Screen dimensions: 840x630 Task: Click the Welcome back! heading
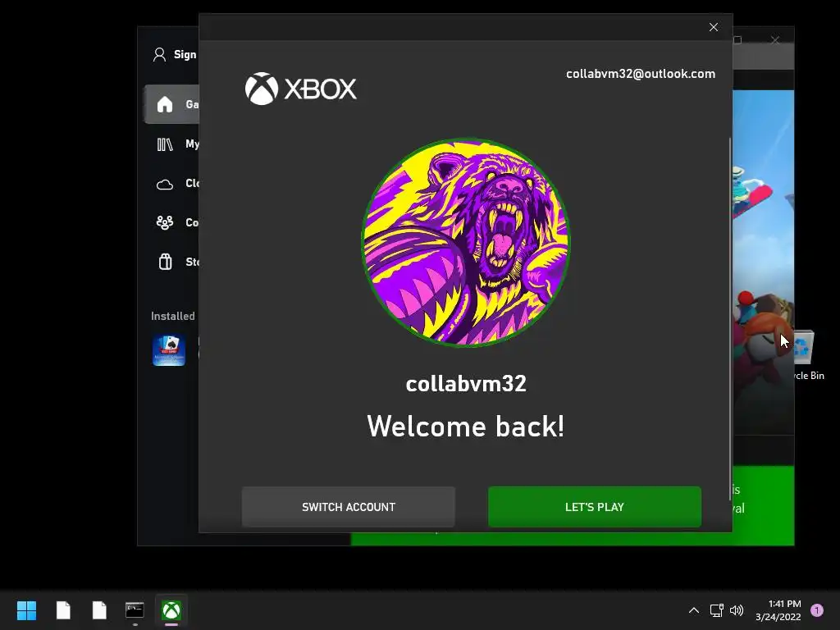[x=466, y=427]
